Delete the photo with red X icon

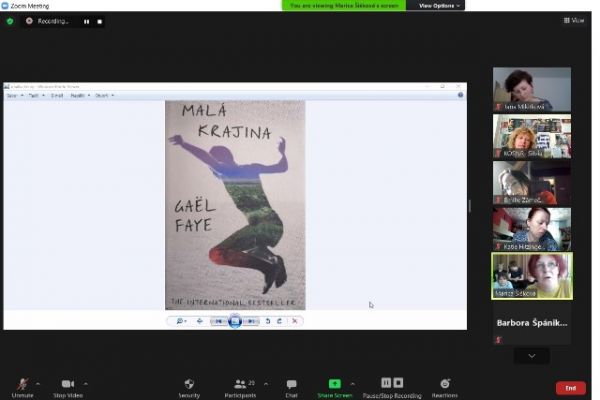tap(295, 321)
